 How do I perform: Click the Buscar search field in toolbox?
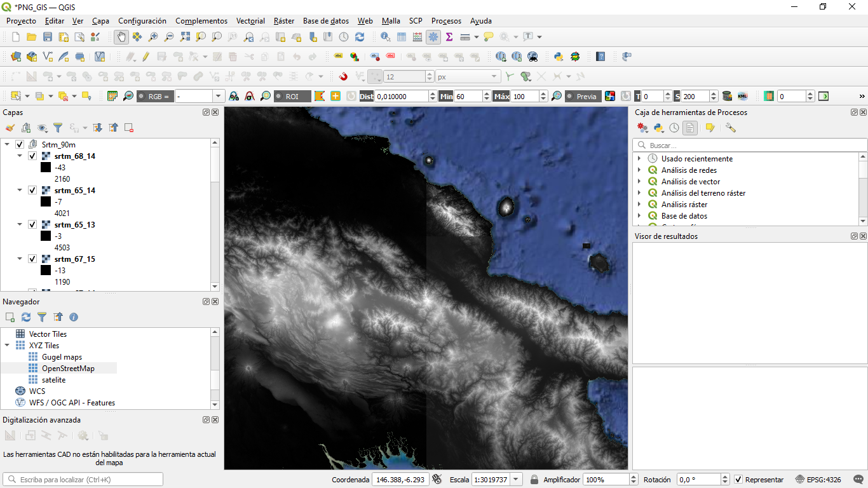point(750,146)
